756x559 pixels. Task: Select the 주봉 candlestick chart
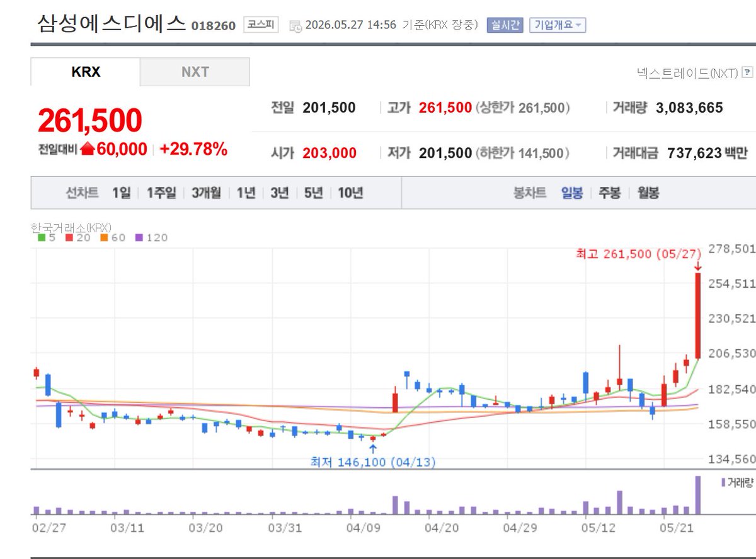pos(609,193)
